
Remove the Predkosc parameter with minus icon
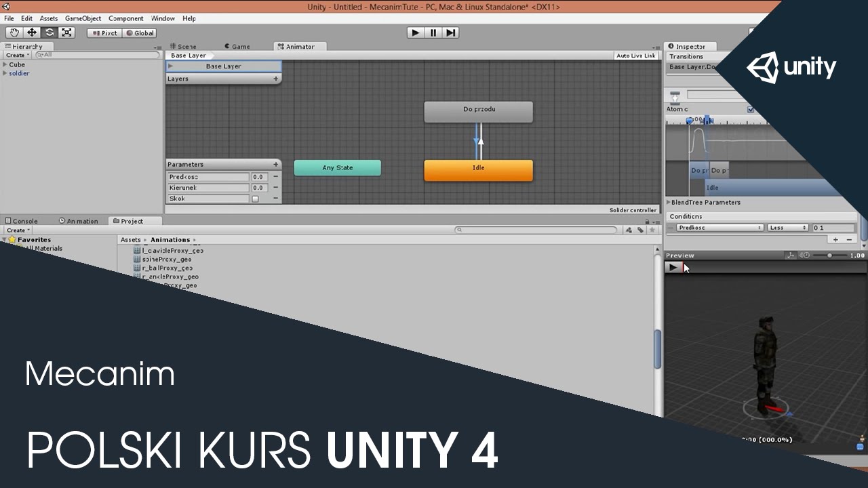[275, 177]
